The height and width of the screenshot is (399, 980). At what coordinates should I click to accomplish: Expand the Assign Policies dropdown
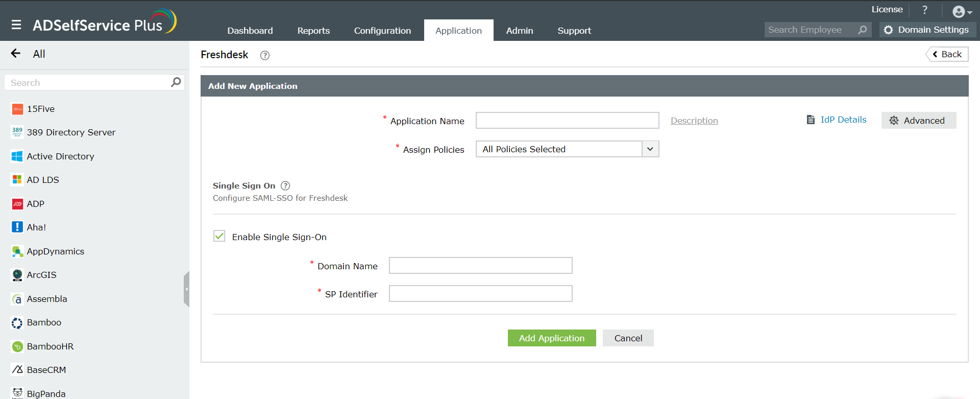tap(650, 149)
